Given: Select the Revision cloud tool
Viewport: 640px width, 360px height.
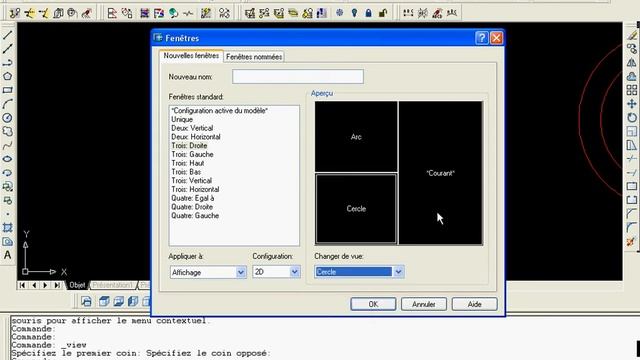Looking at the screenshot, I should click(7, 131).
